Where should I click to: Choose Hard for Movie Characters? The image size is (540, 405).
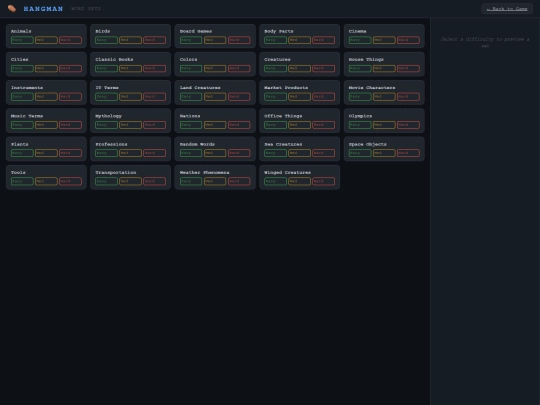pos(408,96)
